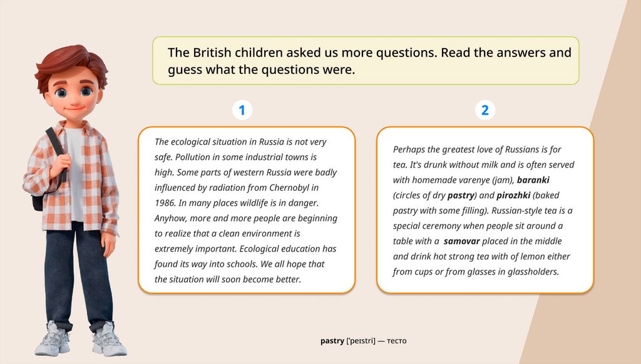
Task: Select the ecological situation answer card
Action: 247,210
